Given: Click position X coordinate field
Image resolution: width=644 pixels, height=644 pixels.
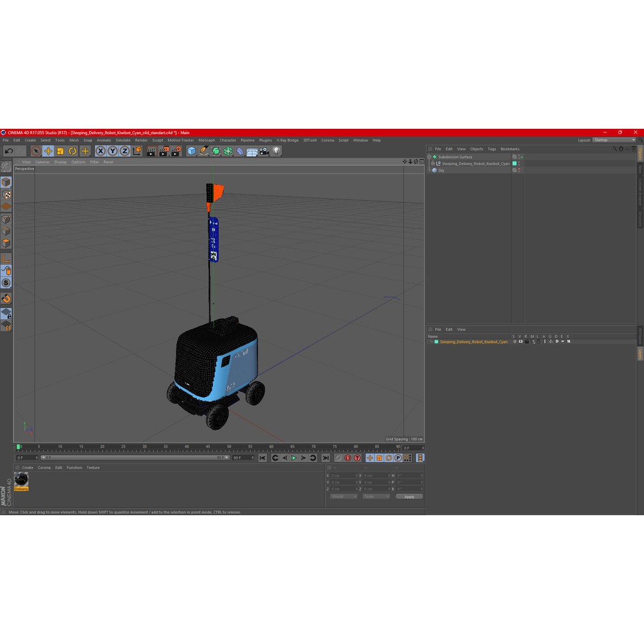Looking at the screenshot, I should pos(343,476).
